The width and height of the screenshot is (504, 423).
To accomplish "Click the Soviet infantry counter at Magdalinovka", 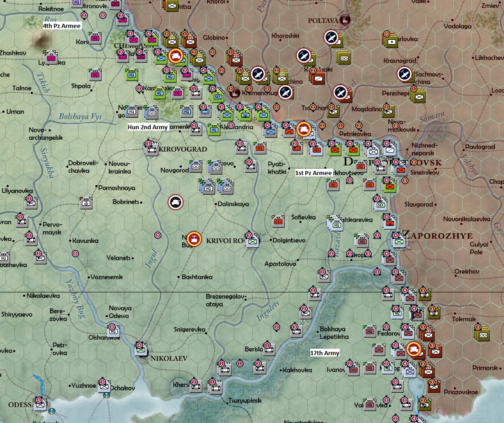I will tap(388, 111).
